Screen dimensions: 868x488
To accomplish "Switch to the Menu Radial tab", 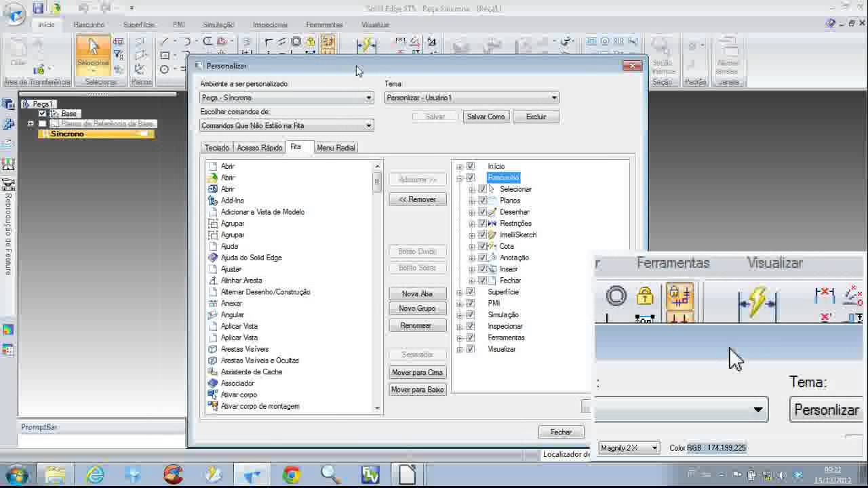I will [336, 148].
